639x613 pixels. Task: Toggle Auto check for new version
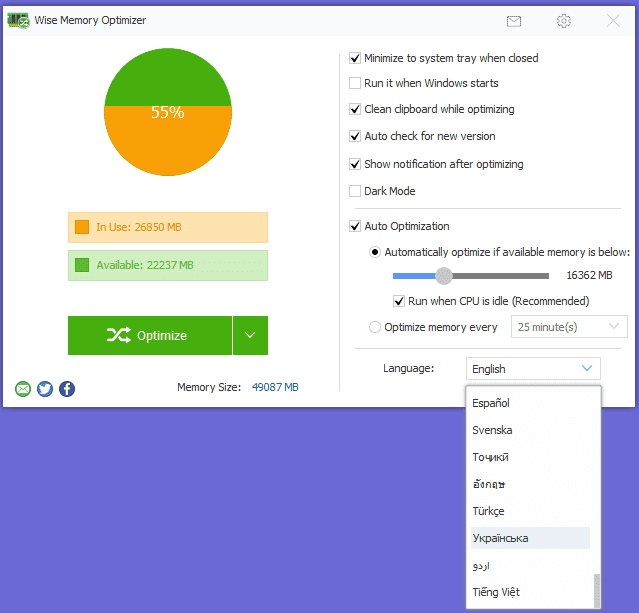(x=355, y=136)
